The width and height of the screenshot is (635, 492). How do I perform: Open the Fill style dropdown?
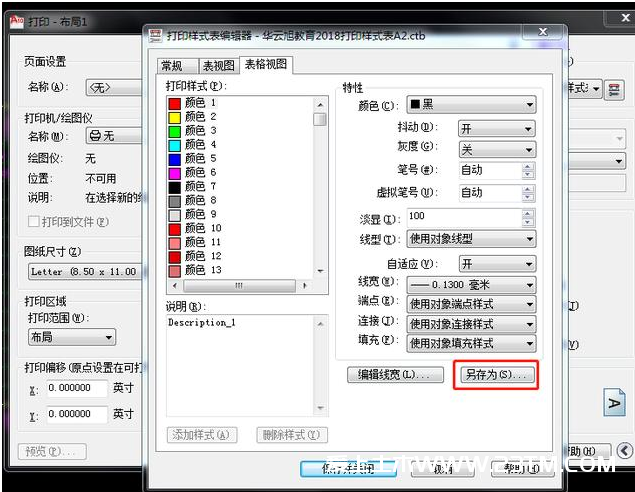[471, 343]
